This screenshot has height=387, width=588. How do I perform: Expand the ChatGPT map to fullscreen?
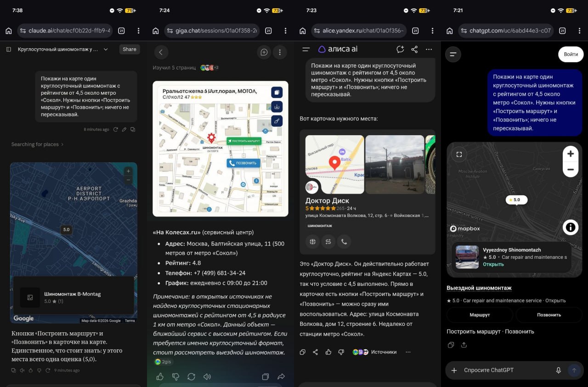point(459,154)
